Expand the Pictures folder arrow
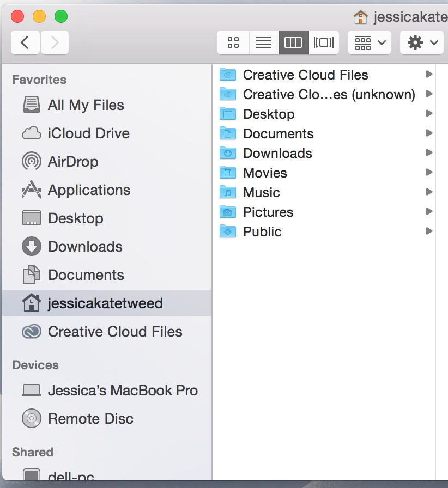This screenshot has height=488, width=448. coord(429,211)
